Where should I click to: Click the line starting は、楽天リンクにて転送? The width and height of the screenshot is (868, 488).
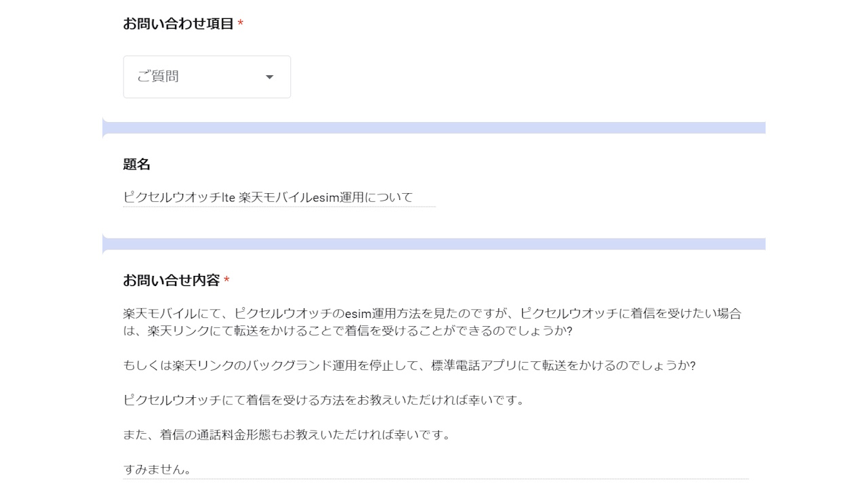(x=348, y=331)
